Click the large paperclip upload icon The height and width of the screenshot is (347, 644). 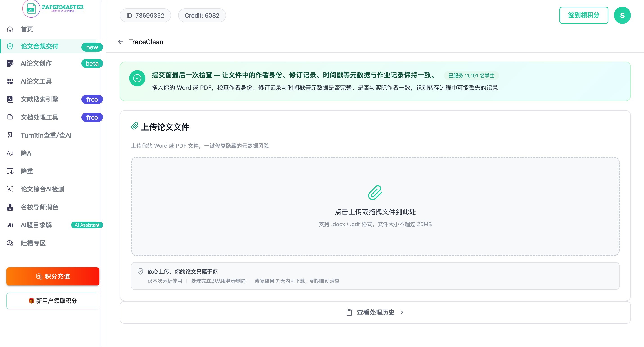(x=375, y=192)
